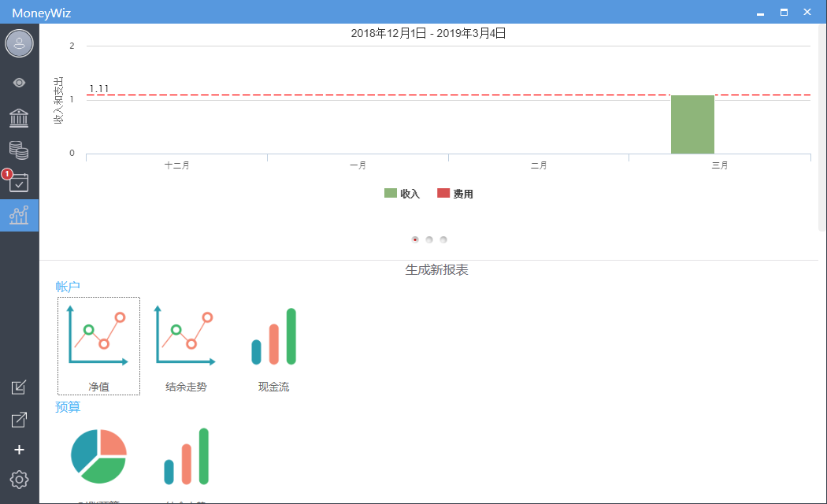Generate the 净值 net worth report
827x504 pixels.
(x=98, y=346)
